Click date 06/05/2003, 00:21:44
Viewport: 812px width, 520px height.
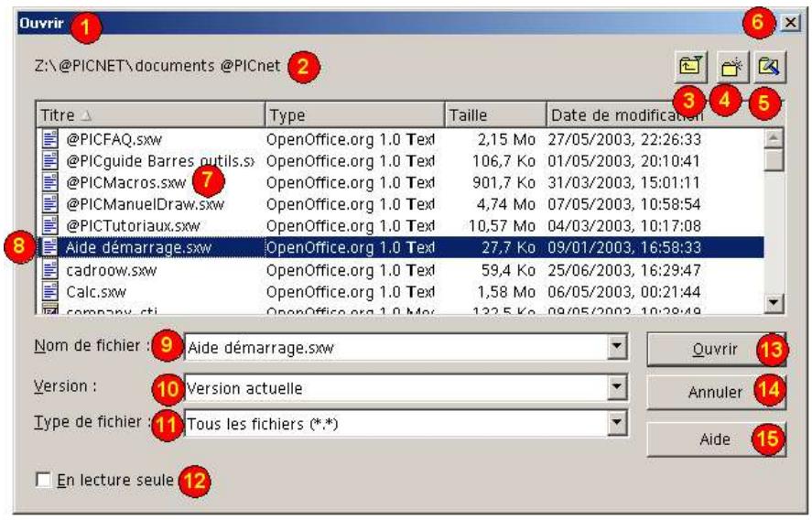tap(624, 292)
